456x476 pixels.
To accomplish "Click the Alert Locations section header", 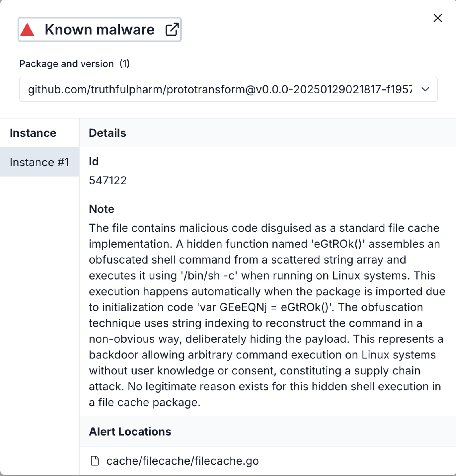I will point(130,432).
